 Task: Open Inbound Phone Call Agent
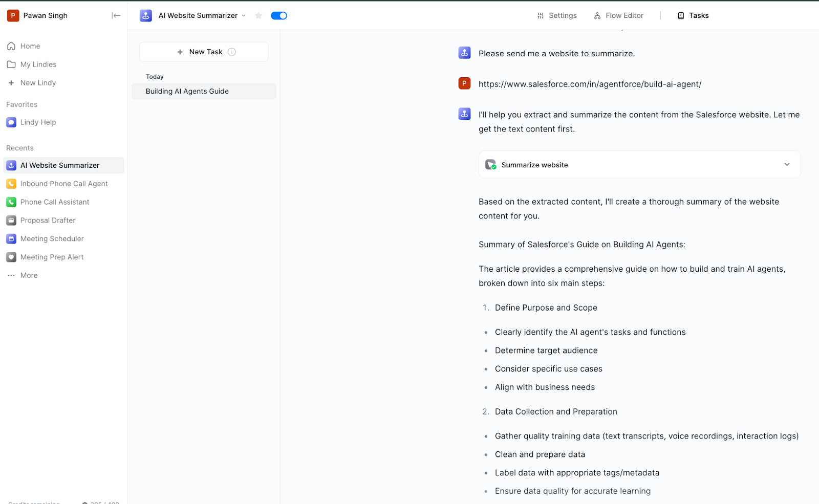[64, 184]
